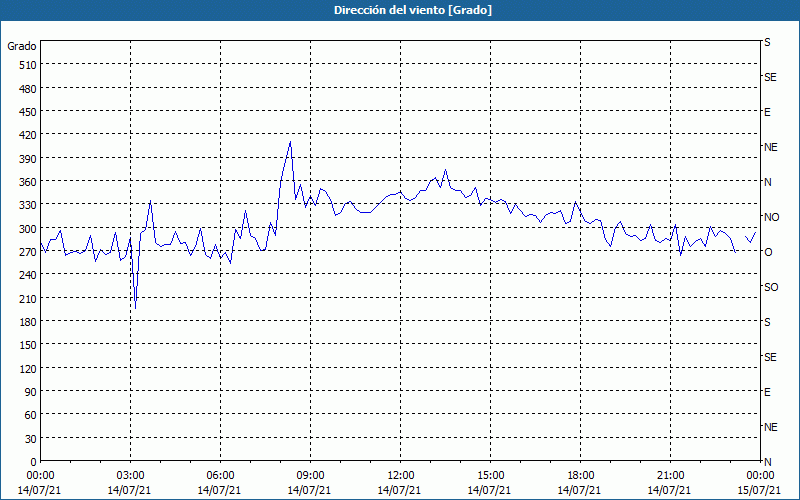The image size is (800, 500).
Task: Select the 180 degree axis label
Action: 29,322
